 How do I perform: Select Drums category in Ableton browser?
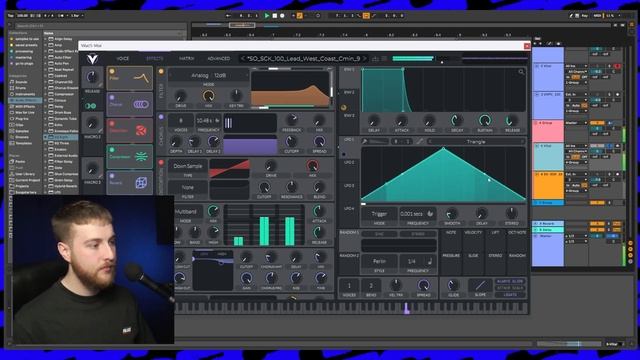(x=20, y=88)
